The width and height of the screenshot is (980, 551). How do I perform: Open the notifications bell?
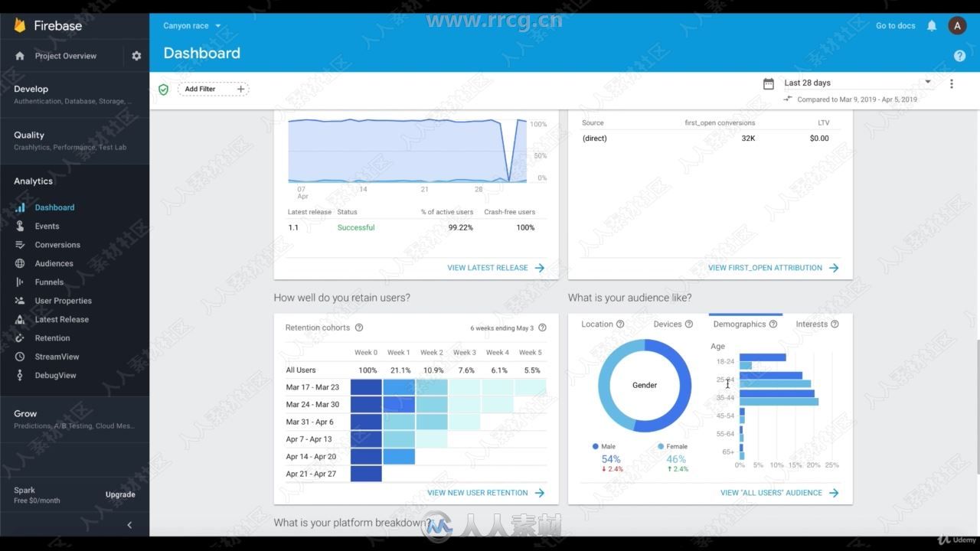click(x=932, y=25)
